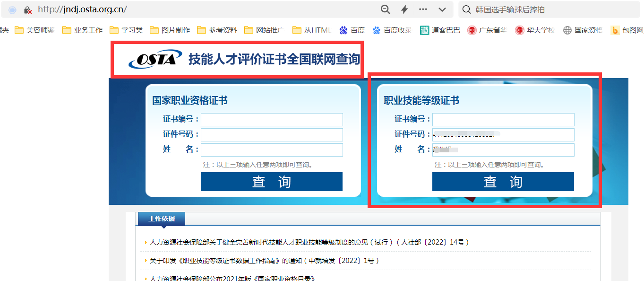Open the 道客巴巴 bookmark
644x281 pixels.
tap(440, 30)
